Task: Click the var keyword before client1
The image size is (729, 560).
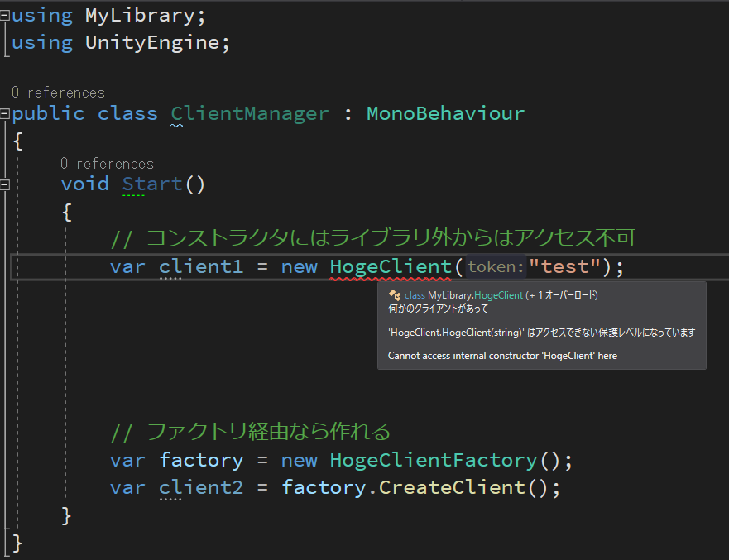Action: pos(128,266)
